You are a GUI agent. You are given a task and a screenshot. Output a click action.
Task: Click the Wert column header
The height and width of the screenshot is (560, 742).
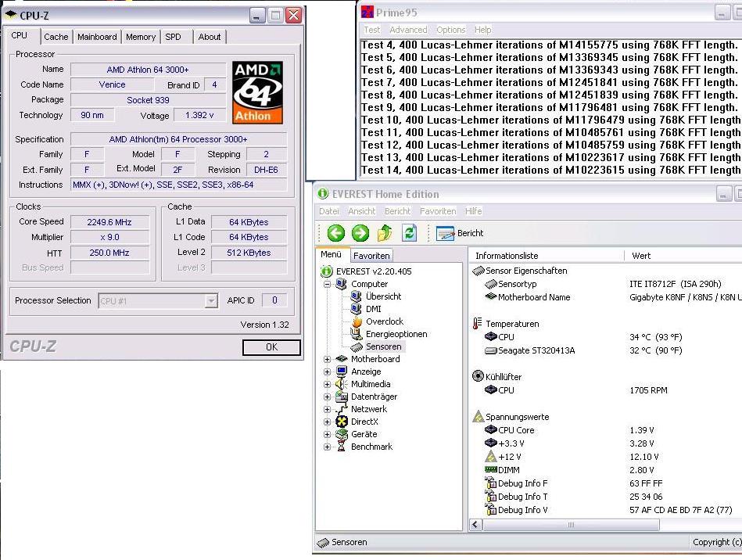tap(683, 256)
